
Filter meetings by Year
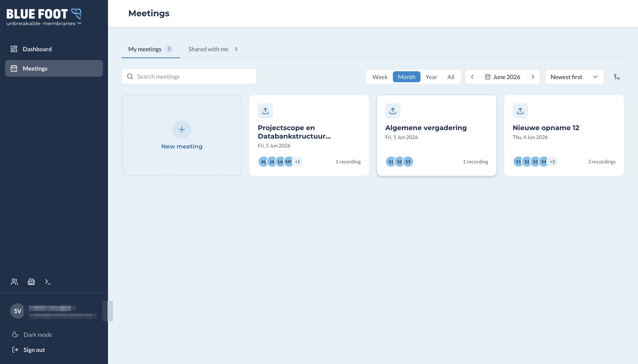(431, 77)
